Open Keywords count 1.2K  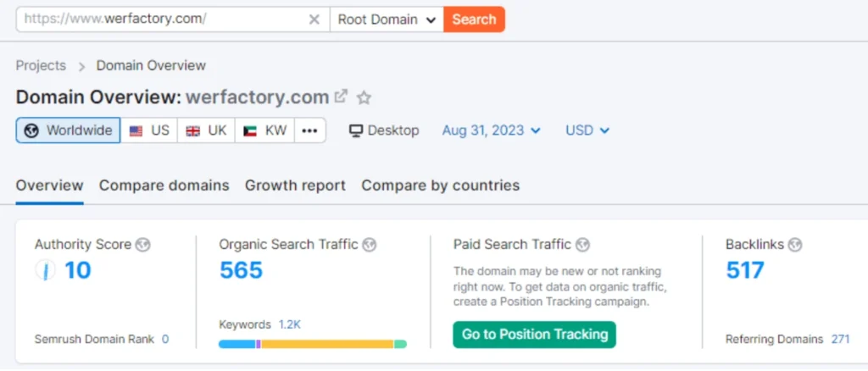click(290, 324)
